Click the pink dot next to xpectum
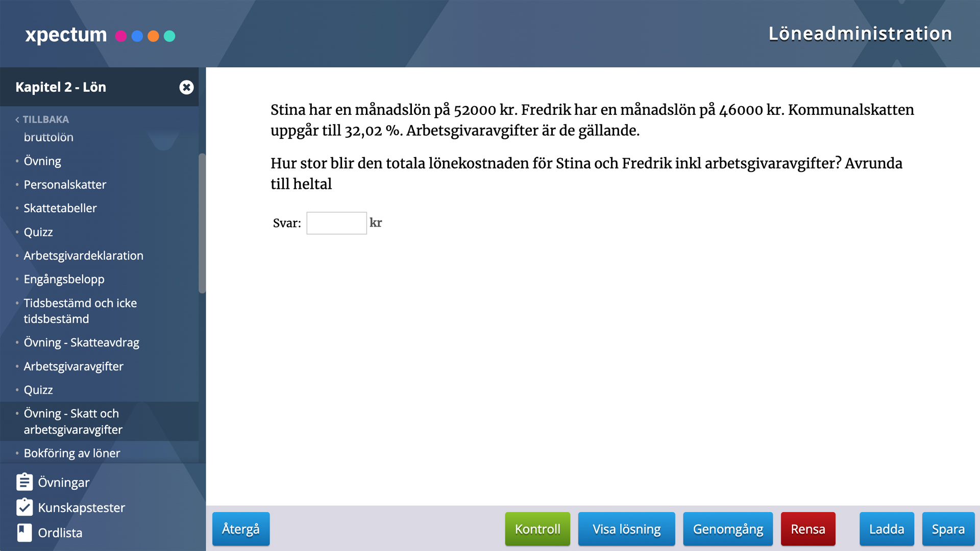 tap(121, 36)
